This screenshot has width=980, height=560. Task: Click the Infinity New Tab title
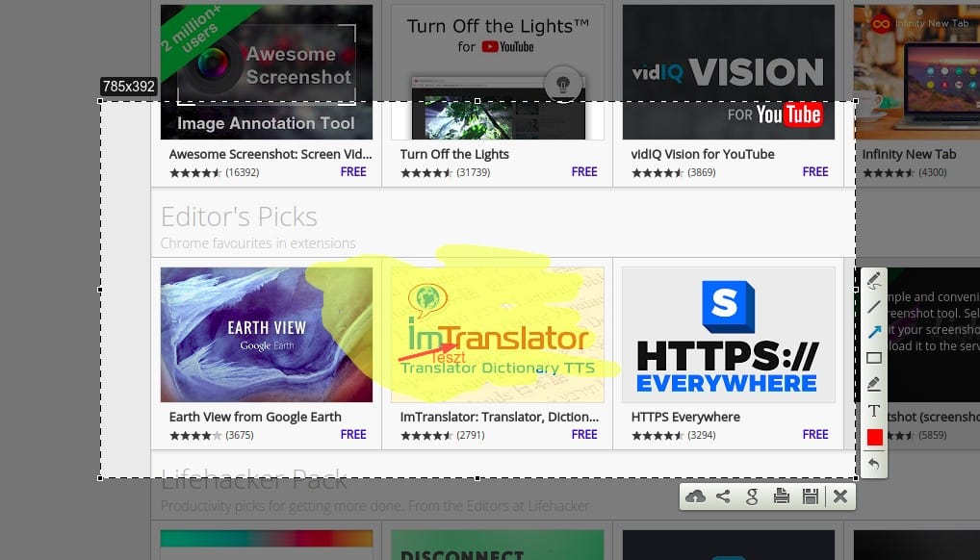point(910,154)
